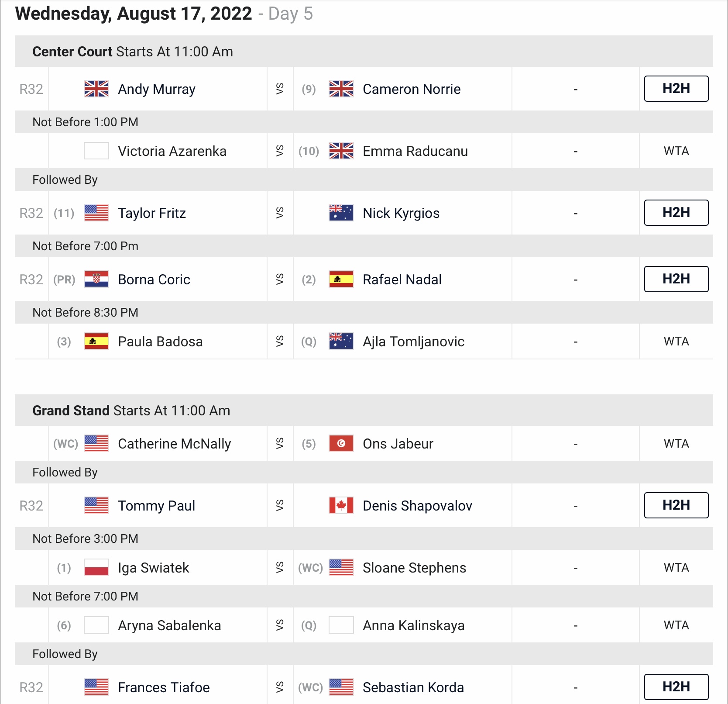Select player name Emma Raducanu

point(415,151)
